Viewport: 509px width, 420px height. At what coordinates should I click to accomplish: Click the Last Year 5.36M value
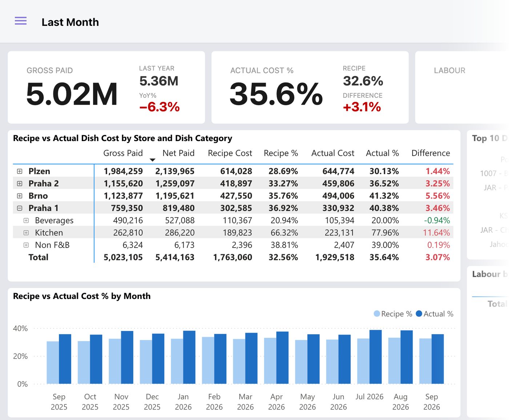pos(159,81)
